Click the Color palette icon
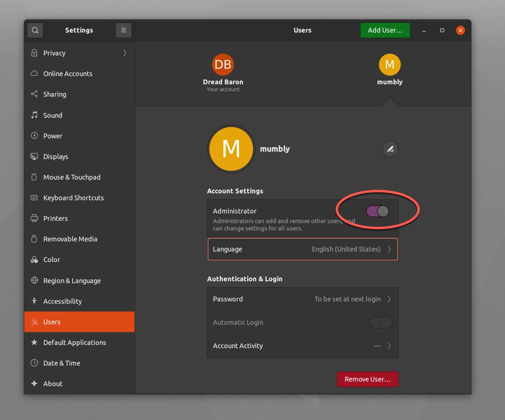 34,259
